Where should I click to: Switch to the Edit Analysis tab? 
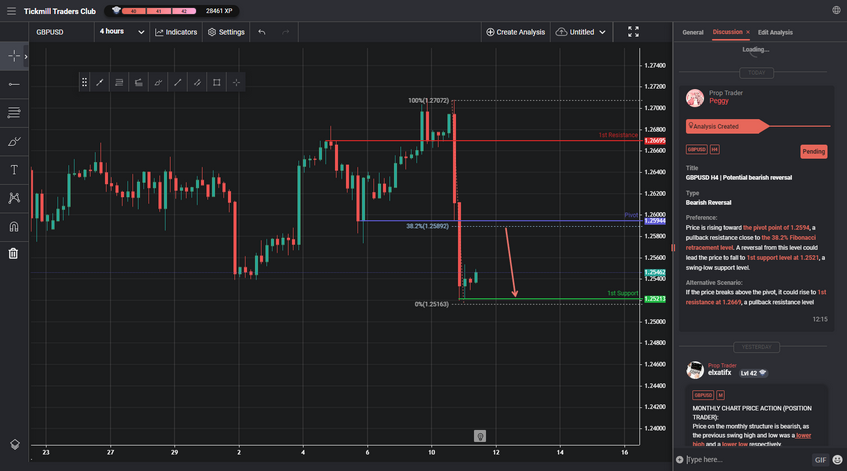click(x=775, y=32)
